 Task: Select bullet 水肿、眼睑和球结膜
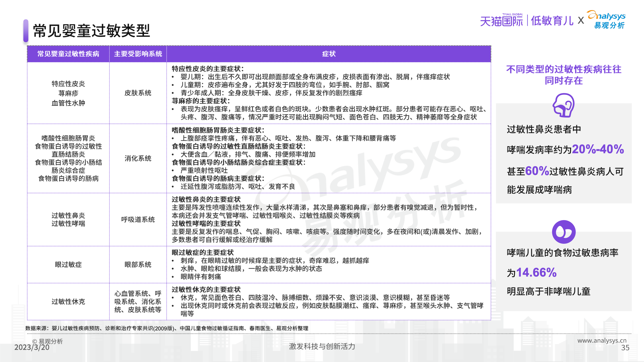pyautogui.click(x=247, y=269)
